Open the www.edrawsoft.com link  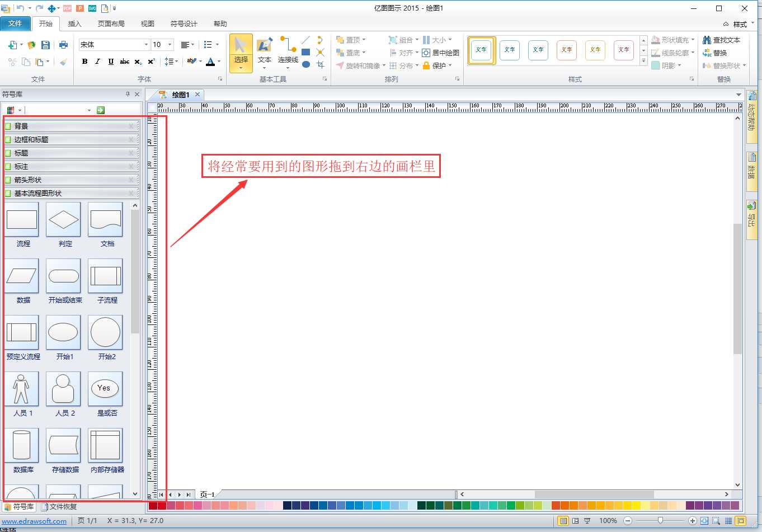(x=34, y=521)
